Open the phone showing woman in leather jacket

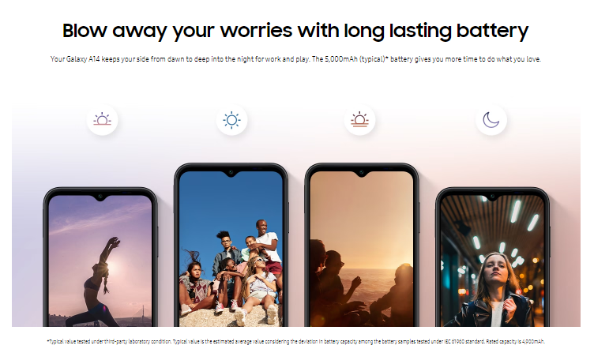pos(492,257)
